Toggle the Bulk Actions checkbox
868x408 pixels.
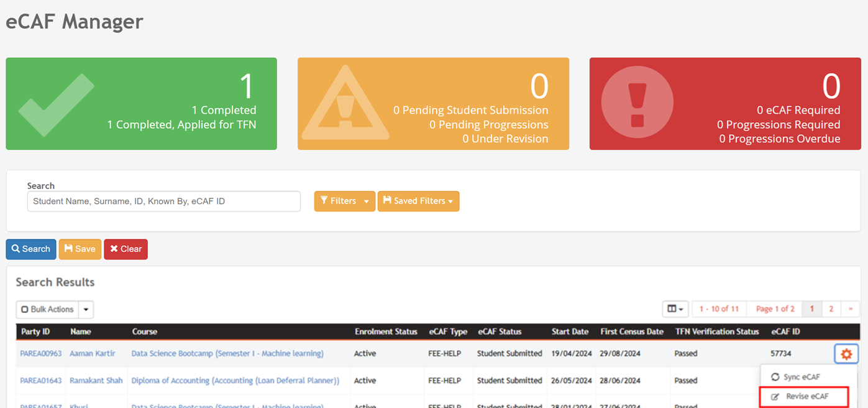tap(25, 310)
